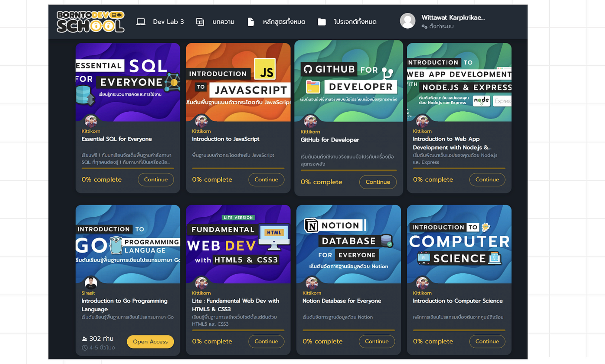Open the ตั้งค่าระบบ settings link
Screen dimensions: 605x364
[x=441, y=27]
